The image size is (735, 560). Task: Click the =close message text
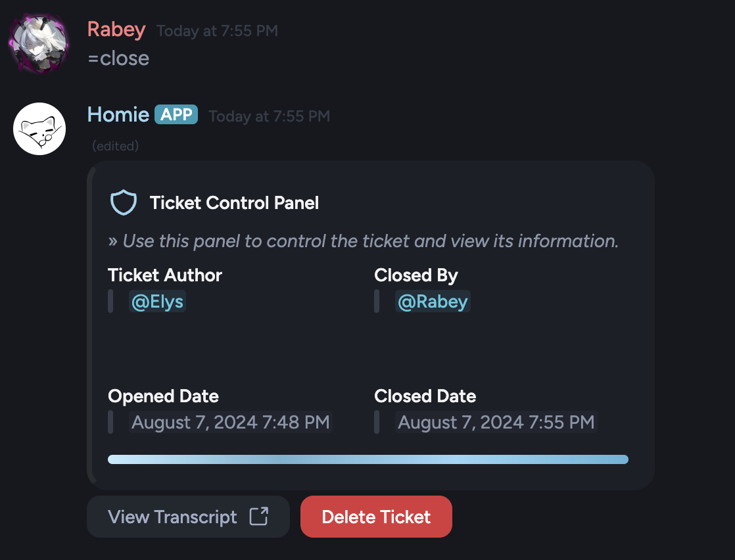pos(118,58)
